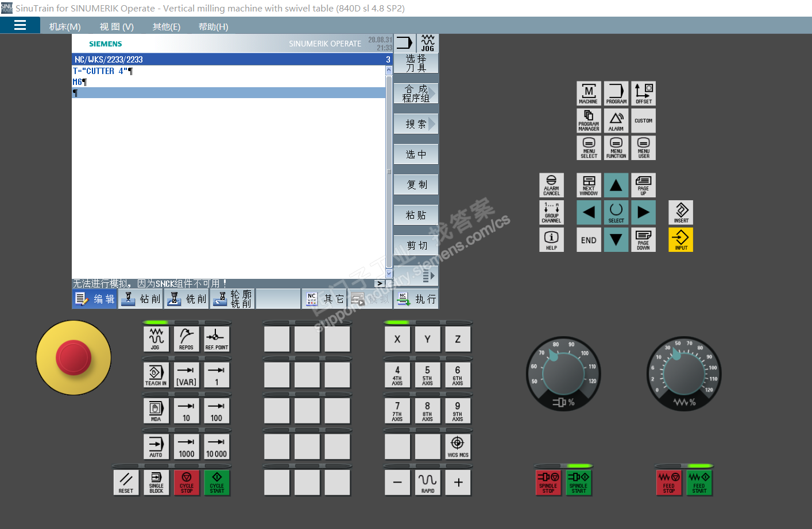
Task: Activate TEACH IN mode key
Action: click(x=156, y=375)
